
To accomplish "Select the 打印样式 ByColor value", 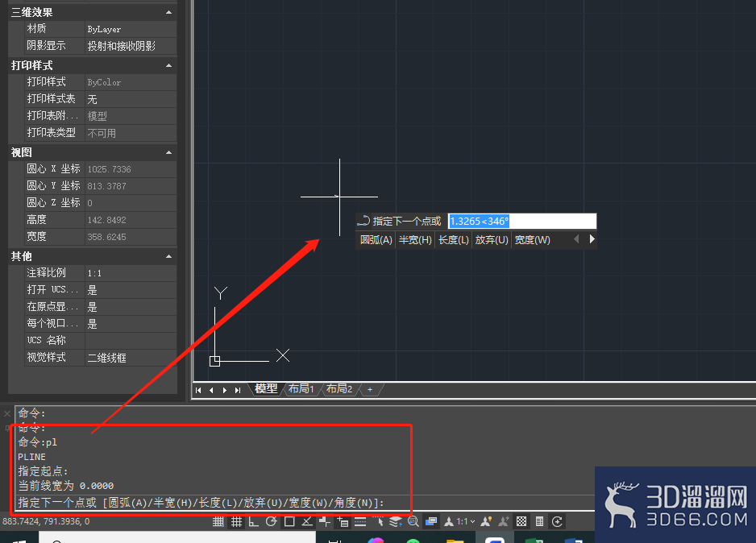I will coord(131,82).
